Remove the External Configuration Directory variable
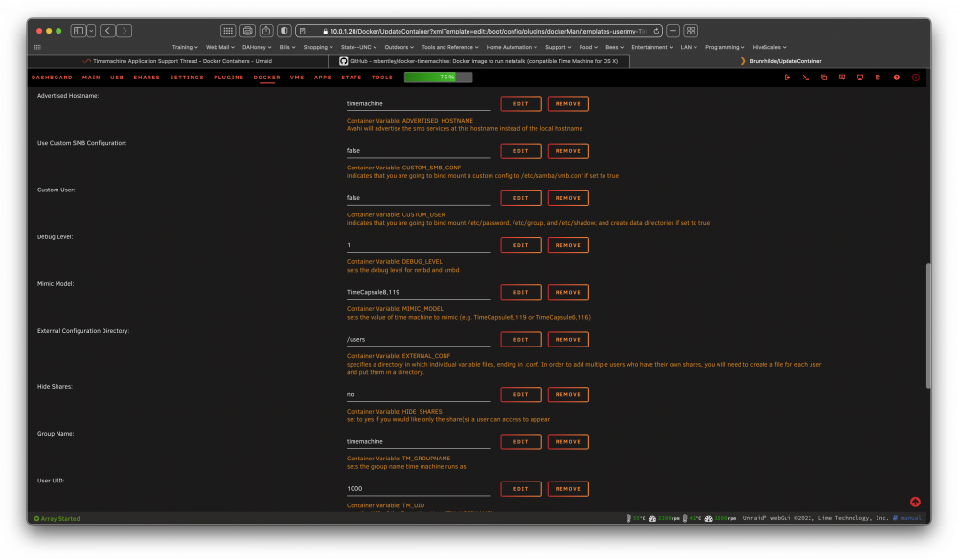Viewport: 958px width, 560px height. click(567, 340)
